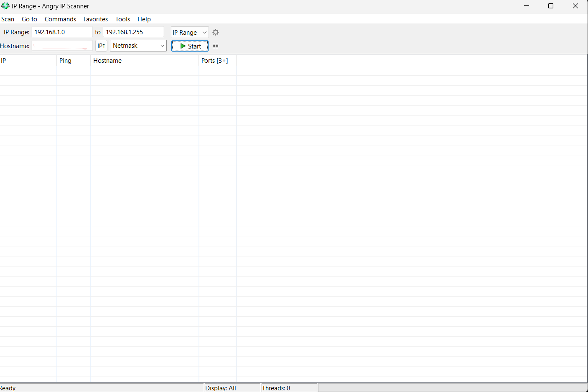Viewport: 588px width, 392px height.
Task: Click the Angry IP Scanner title bar logo
Action: tap(5, 6)
